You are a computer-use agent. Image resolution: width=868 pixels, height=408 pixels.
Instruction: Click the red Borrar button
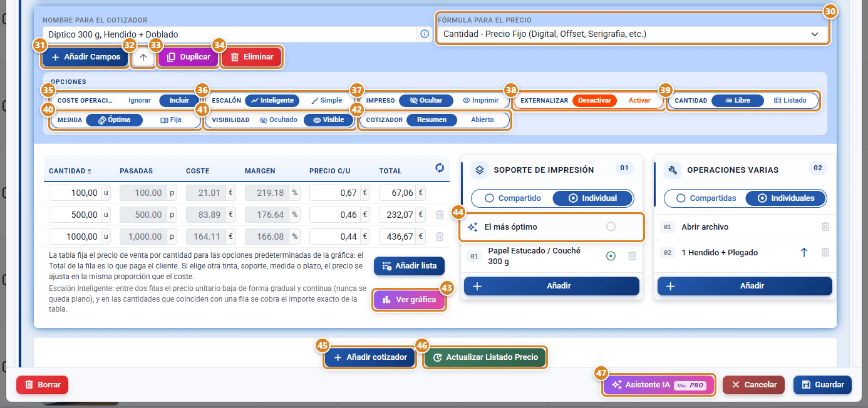(42, 385)
